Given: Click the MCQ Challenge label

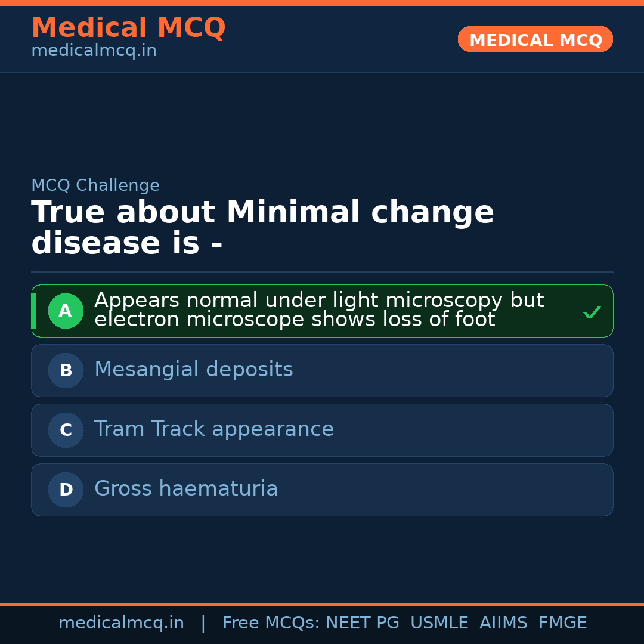Looking at the screenshot, I should click(95, 185).
